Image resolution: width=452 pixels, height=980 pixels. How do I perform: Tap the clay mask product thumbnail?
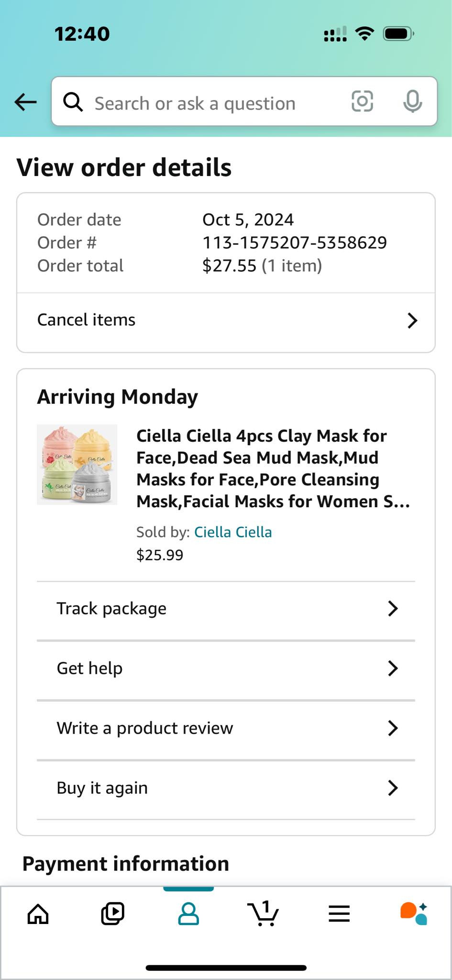pyautogui.click(x=77, y=465)
